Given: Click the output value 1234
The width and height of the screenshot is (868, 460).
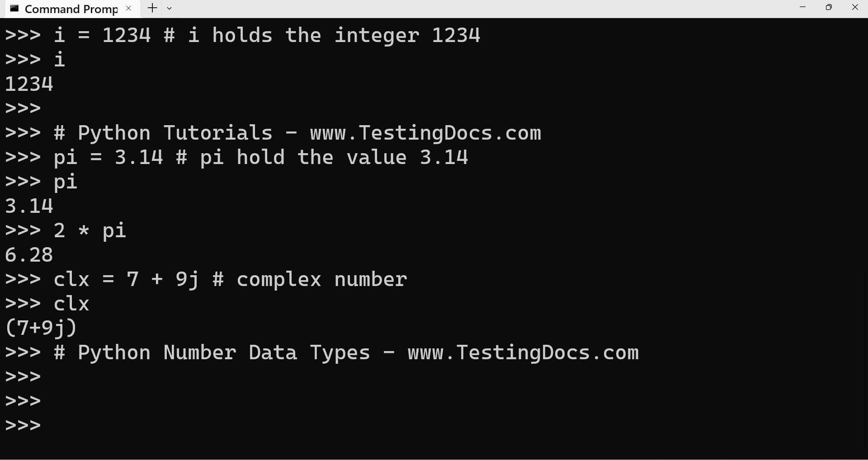Looking at the screenshot, I should click(x=28, y=84).
